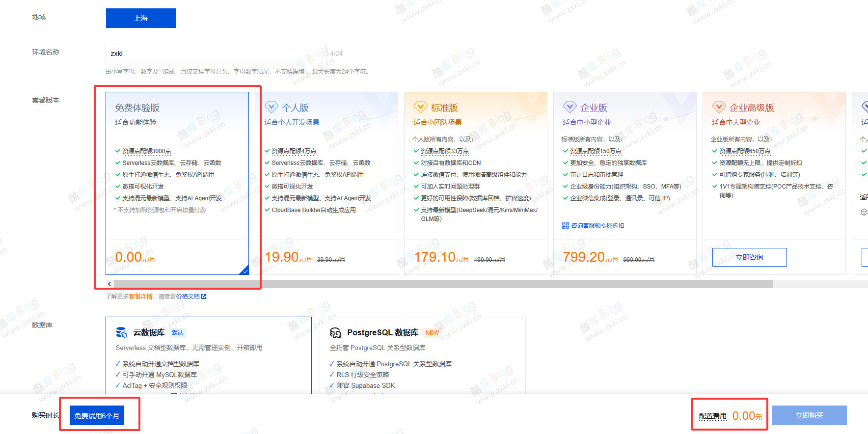Viewport: 868px width, 434px height.
Task: Open 咨询客服领专属折扣 link
Action: point(597,226)
